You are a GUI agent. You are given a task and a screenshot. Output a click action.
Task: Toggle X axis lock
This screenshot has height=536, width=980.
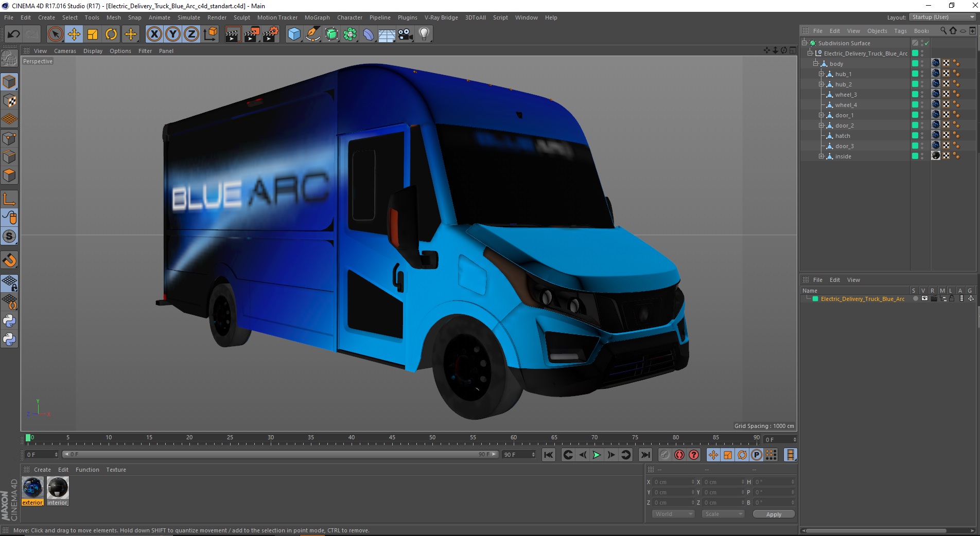(154, 34)
